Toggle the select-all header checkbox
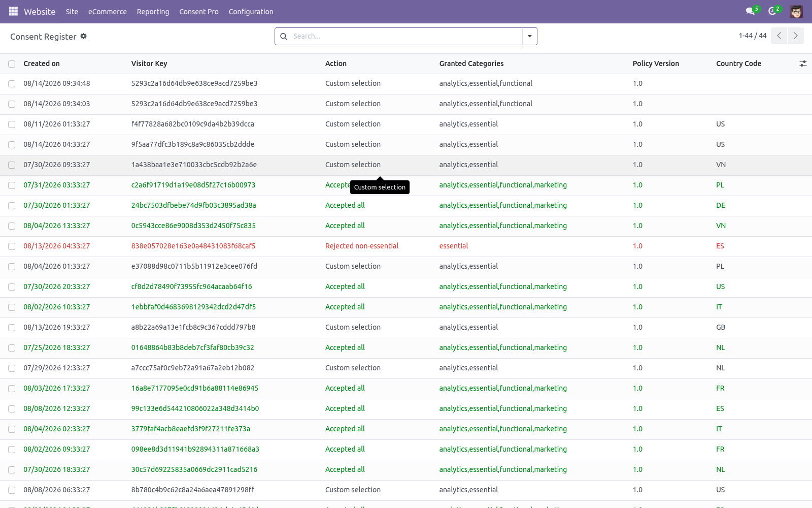 [12, 63]
